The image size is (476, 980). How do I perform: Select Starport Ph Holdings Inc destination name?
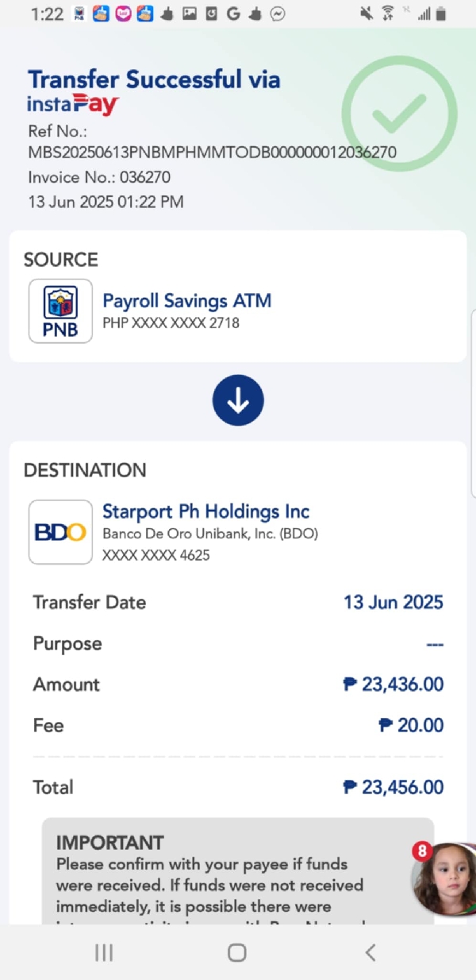(x=206, y=511)
